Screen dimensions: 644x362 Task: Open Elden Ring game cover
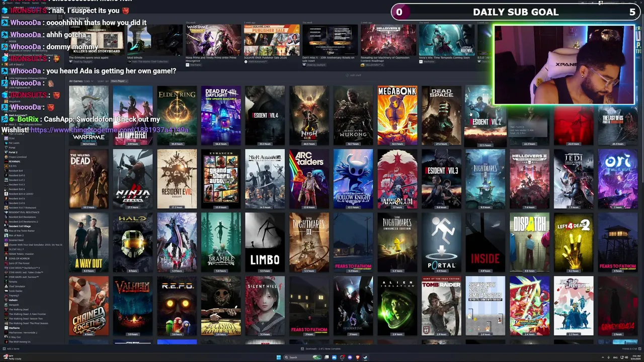click(x=177, y=116)
